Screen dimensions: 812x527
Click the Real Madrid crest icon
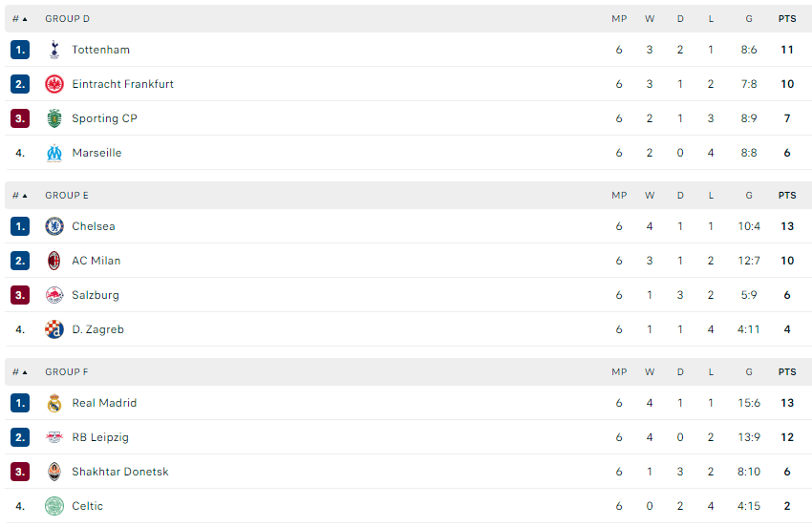[54, 403]
